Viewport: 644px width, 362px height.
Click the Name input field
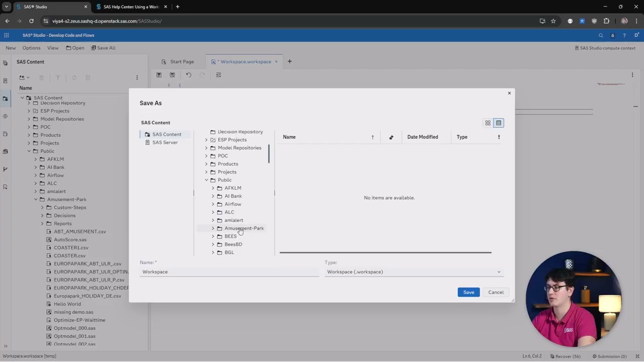229,272
